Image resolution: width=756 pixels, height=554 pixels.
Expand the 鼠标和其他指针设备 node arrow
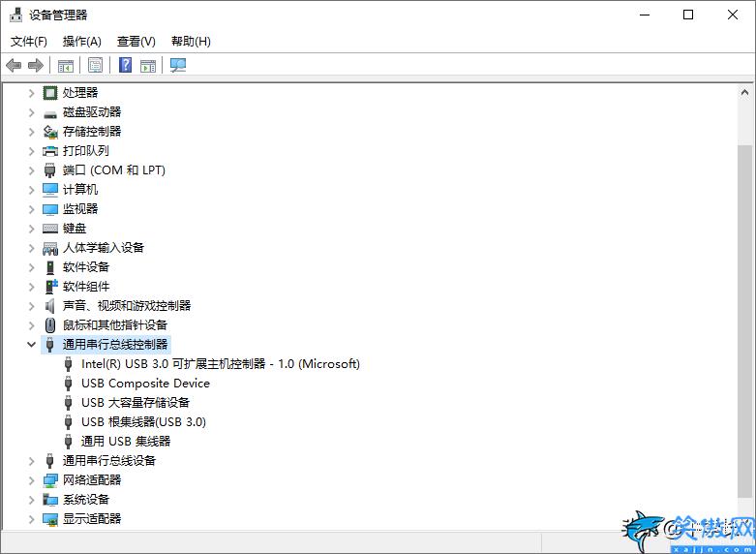coord(31,325)
